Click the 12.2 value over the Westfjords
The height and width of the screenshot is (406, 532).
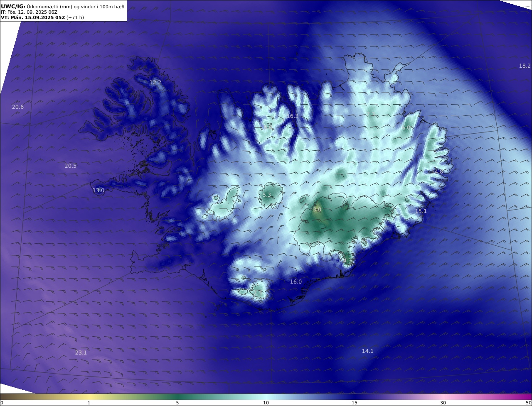click(x=155, y=83)
